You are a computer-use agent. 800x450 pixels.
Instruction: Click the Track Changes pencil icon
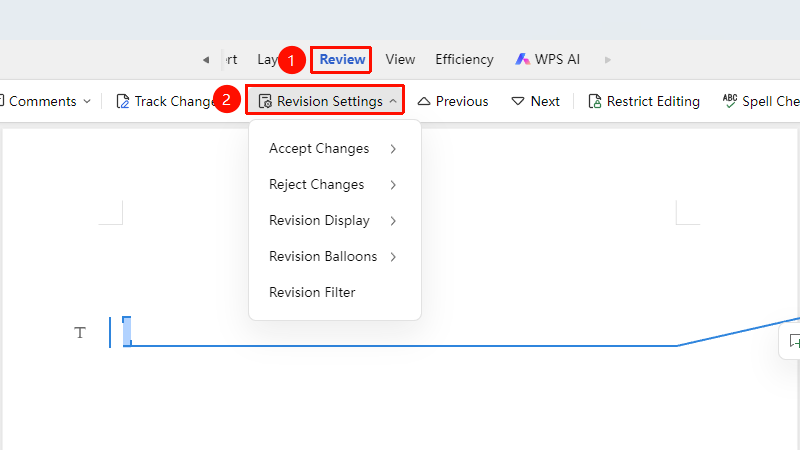click(122, 101)
